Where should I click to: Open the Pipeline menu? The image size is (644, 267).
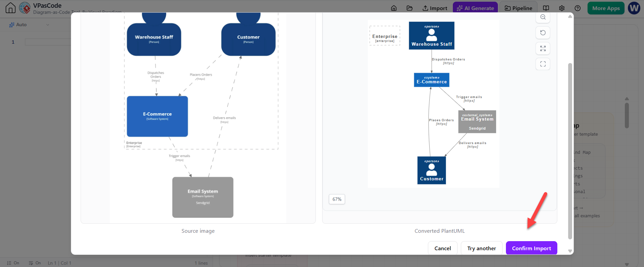point(518,8)
